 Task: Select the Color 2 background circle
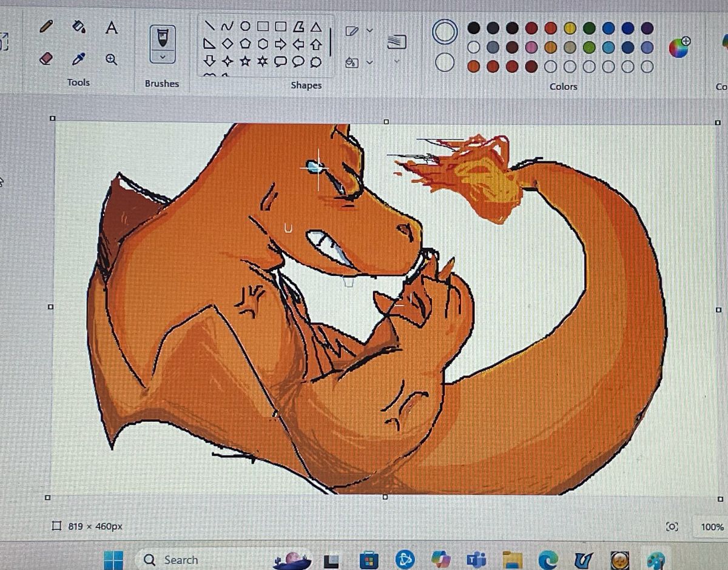445,62
